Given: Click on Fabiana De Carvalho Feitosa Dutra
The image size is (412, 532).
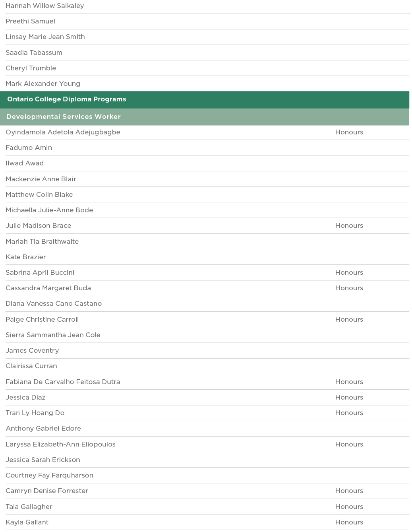Looking at the screenshot, I should coord(63,382).
